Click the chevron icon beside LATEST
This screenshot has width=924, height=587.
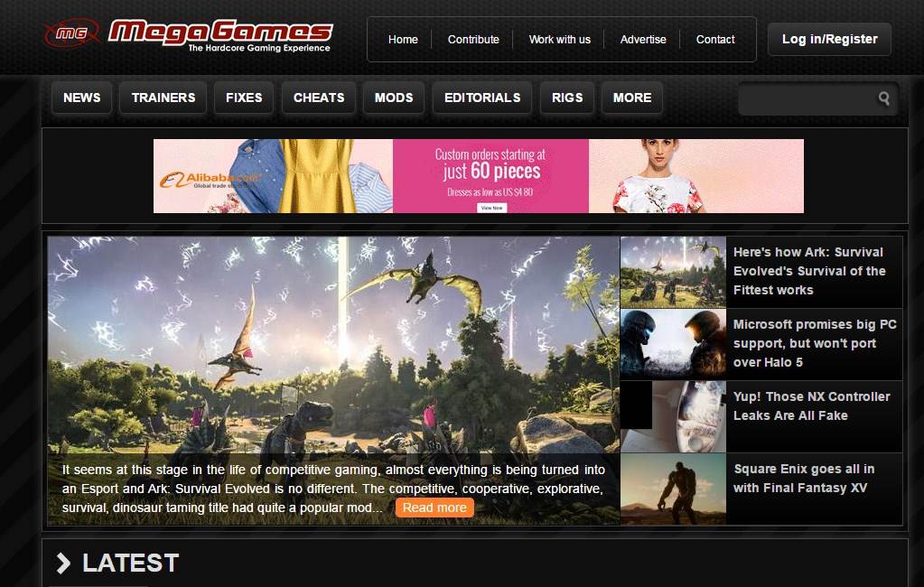pos(63,563)
